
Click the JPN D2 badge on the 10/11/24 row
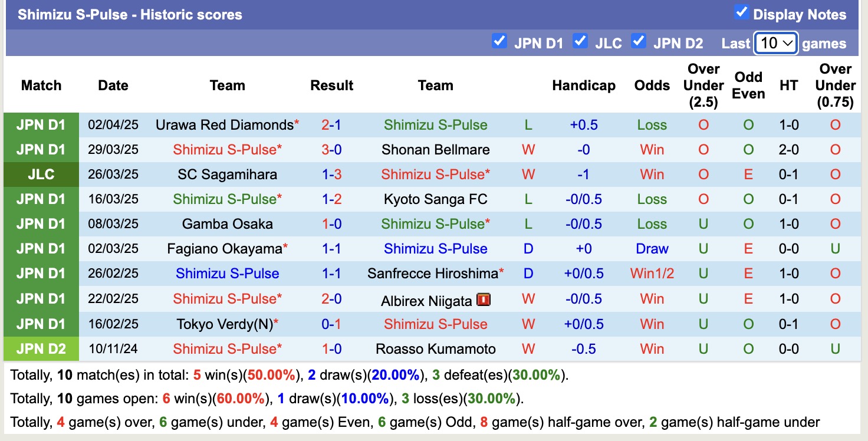41,348
